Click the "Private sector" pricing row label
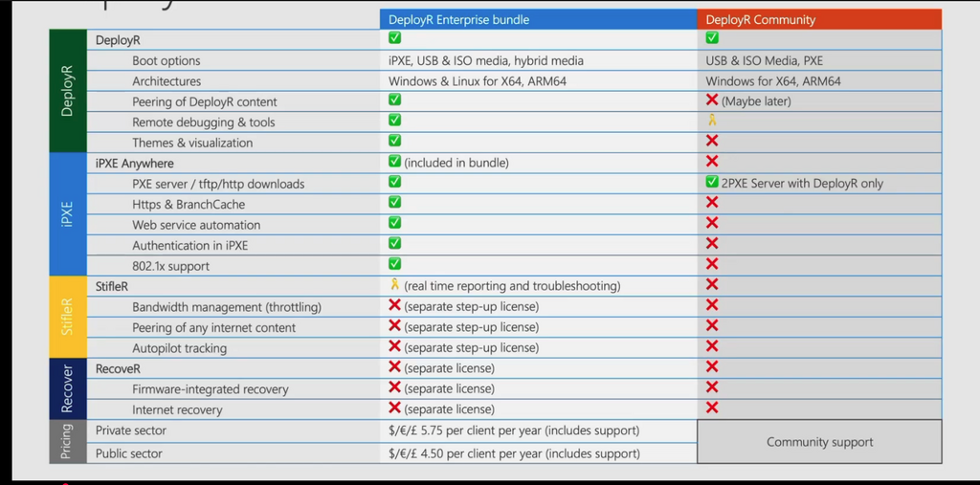 pos(130,430)
